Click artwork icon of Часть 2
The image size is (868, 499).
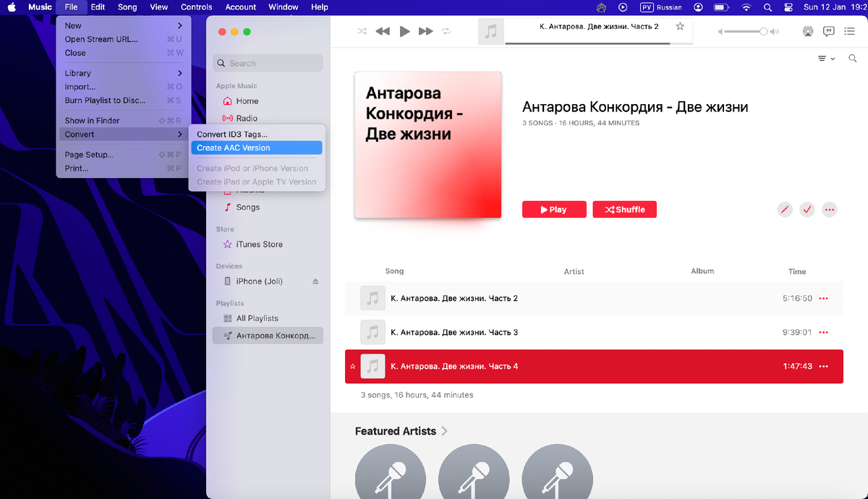coord(373,298)
